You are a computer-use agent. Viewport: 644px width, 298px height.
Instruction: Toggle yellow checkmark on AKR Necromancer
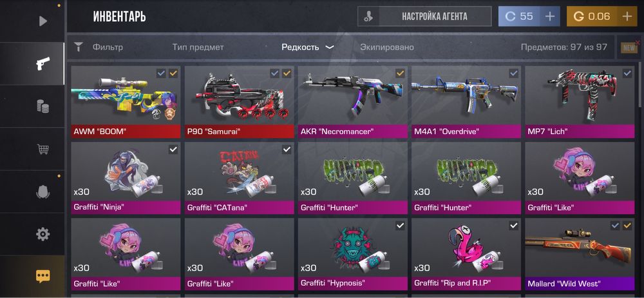tap(400, 74)
